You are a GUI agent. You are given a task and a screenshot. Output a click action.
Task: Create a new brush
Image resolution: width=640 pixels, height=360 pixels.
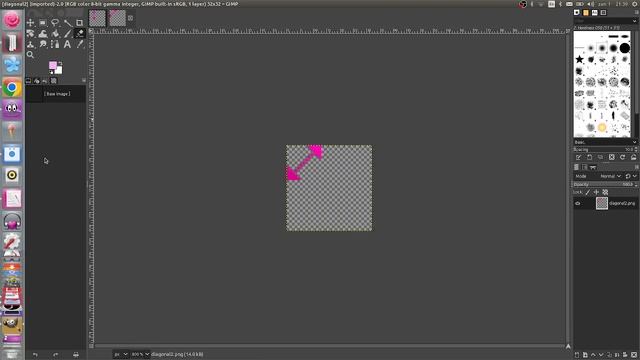(589, 157)
